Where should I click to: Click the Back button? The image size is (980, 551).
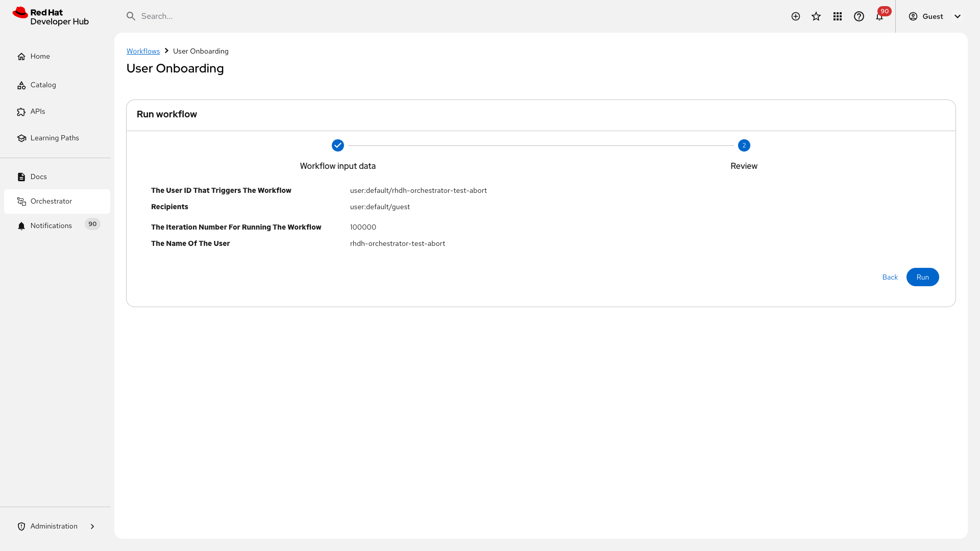(x=890, y=277)
